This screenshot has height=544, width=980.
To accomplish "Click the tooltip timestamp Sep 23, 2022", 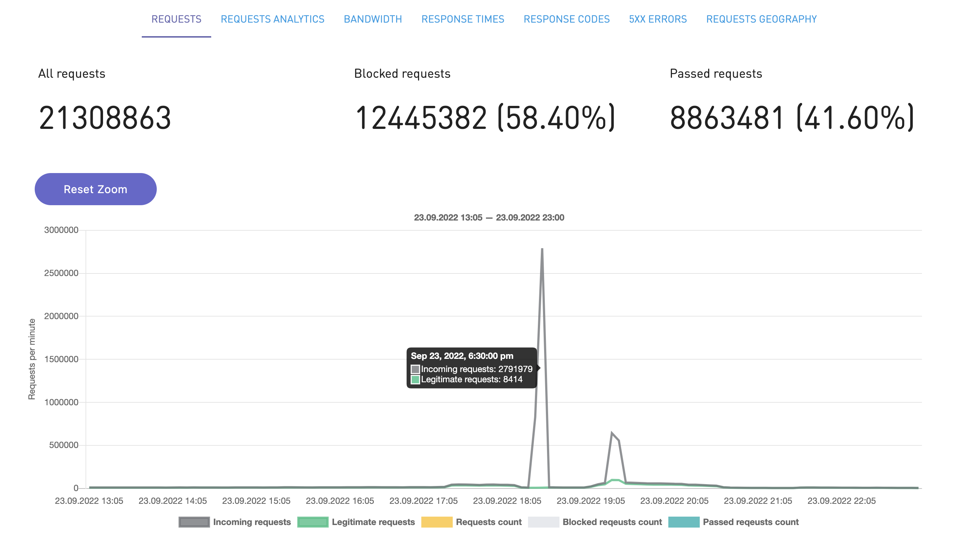I will pyautogui.click(x=462, y=356).
